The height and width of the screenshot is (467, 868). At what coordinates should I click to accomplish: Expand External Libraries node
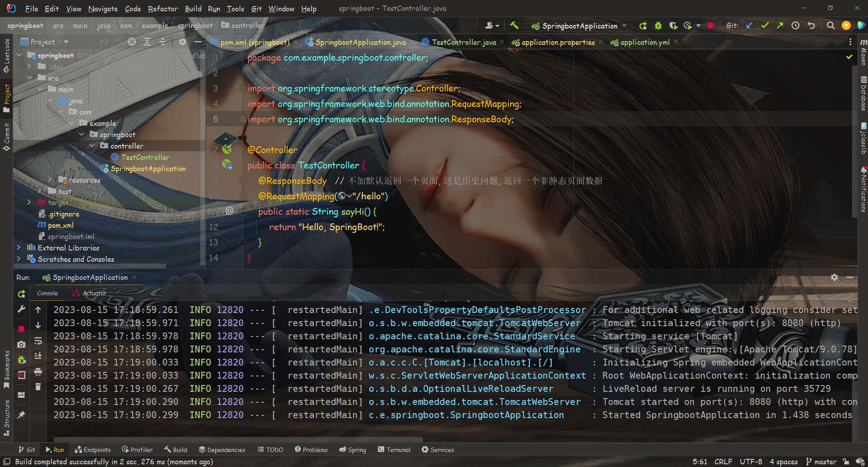[19, 248]
